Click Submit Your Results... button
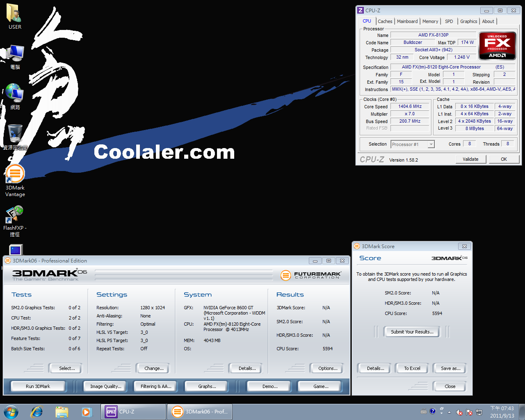This screenshot has width=525, height=420. point(412,332)
